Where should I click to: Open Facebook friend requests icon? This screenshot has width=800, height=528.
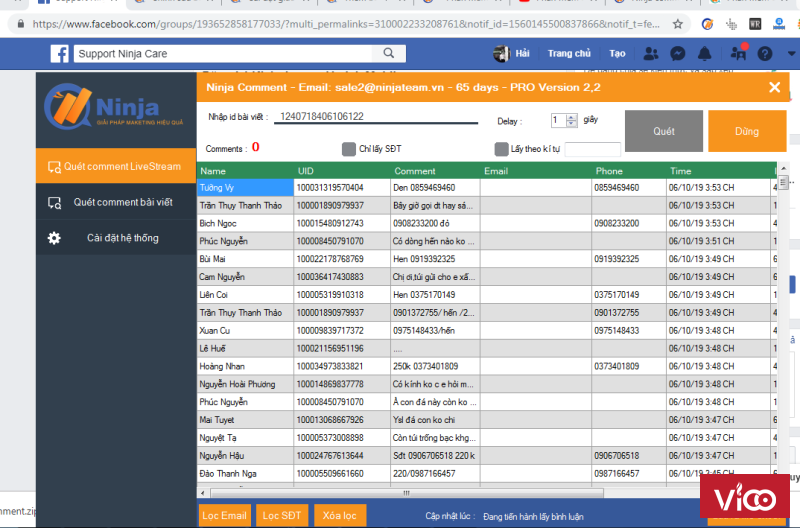coord(651,54)
